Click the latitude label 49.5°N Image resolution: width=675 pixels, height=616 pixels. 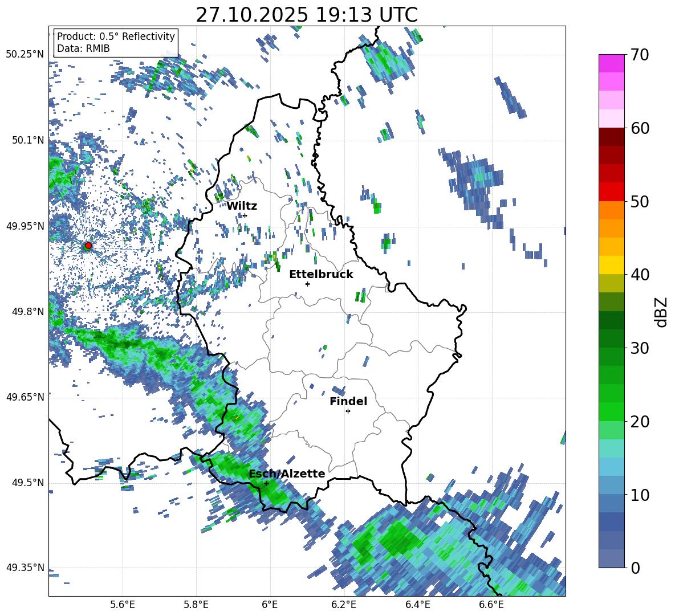[28, 482]
